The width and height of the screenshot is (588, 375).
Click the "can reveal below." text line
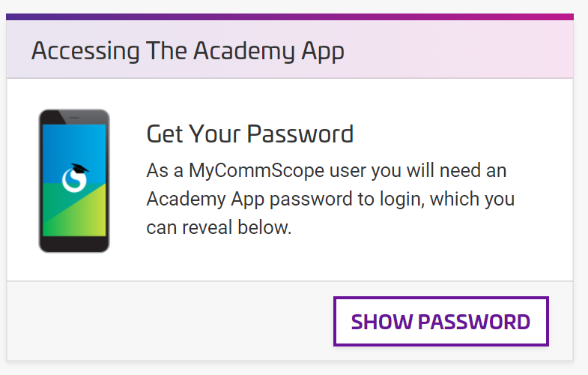[218, 227]
